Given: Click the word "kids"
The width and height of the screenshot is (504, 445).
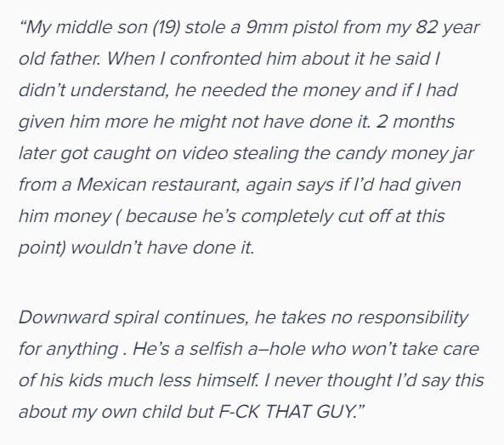Looking at the screenshot, I should (x=85, y=380).
